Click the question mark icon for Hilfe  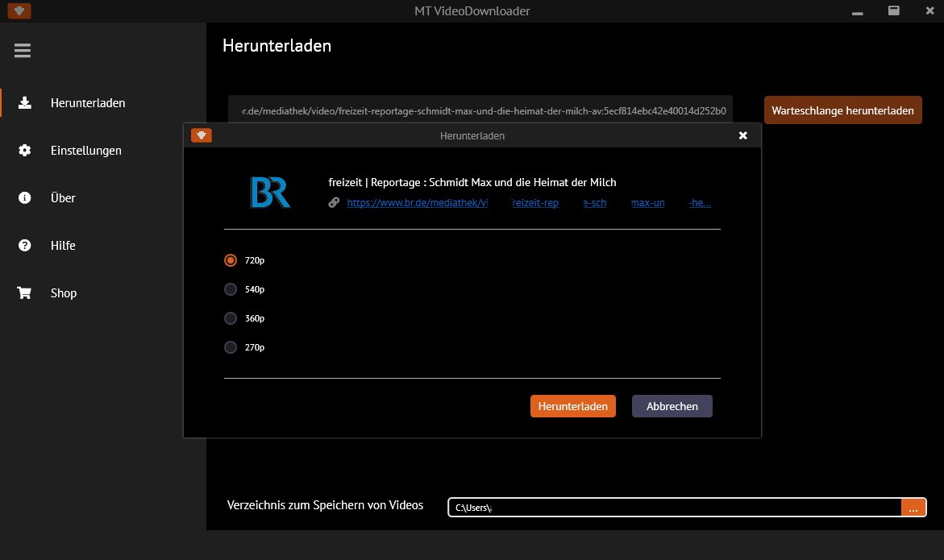(25, 246)
